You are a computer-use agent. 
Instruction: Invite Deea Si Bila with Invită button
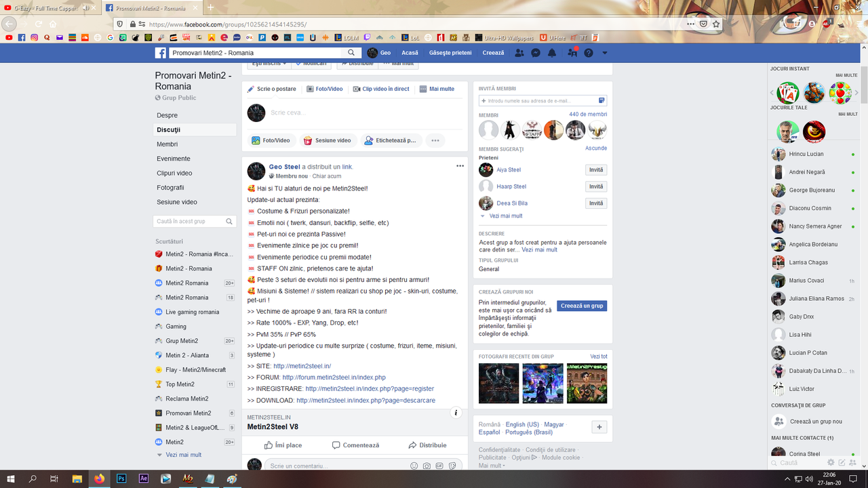point(596,203)
